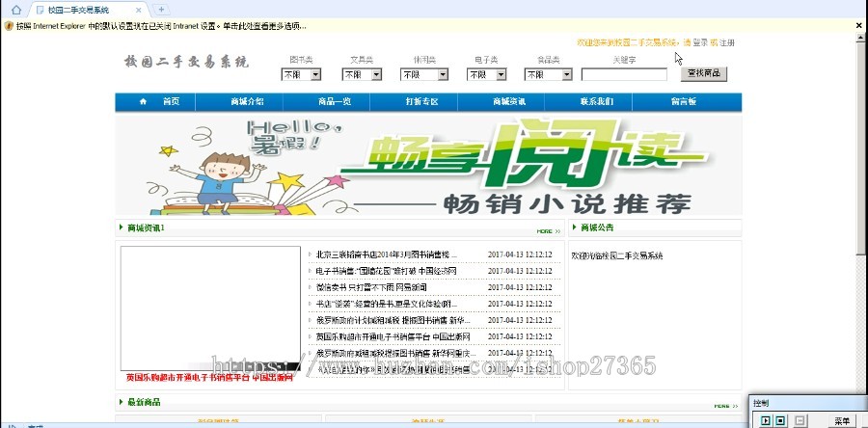
Task: Open 商品一览 navigation item
Action: (x=335, y=102)
